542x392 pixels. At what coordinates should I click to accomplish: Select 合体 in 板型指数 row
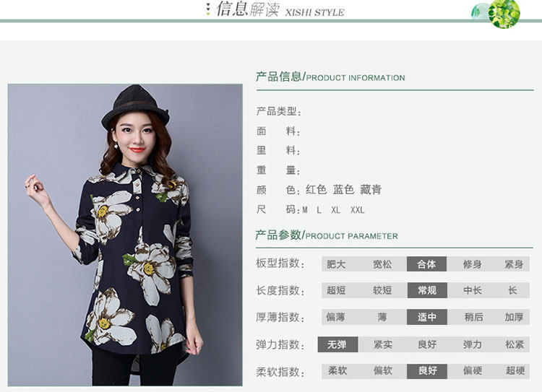coord(426,264)
